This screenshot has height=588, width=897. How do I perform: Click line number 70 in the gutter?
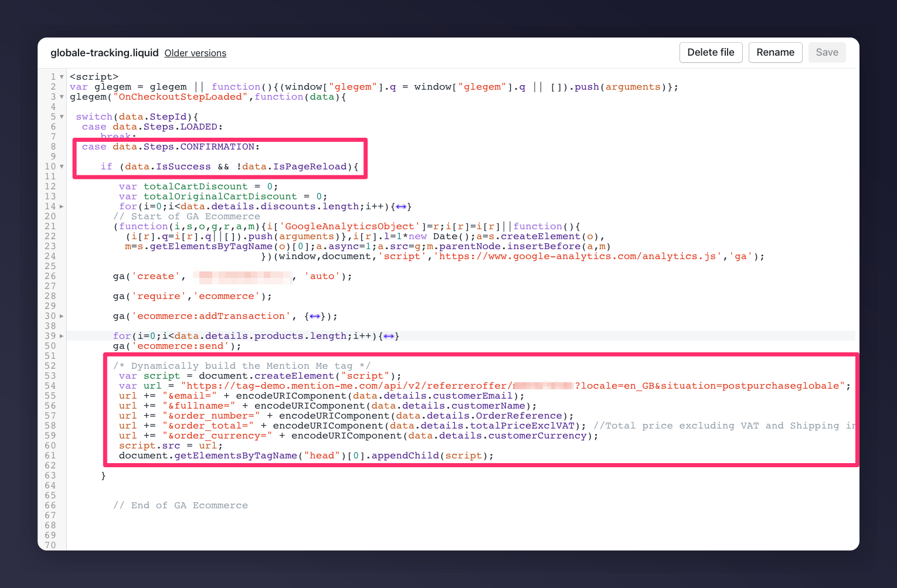tap(50, 545)
